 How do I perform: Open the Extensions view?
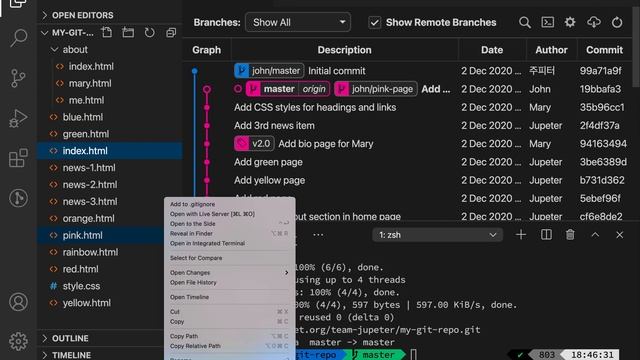click(18, 158)
